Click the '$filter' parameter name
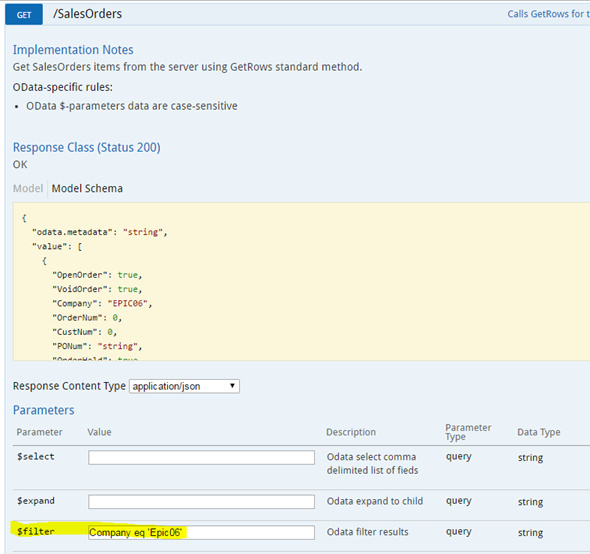590x554 pixels. coord(36,531)
